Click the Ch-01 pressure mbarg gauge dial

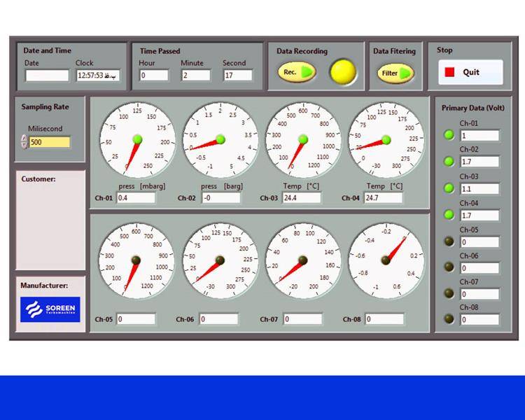point(136,140)
